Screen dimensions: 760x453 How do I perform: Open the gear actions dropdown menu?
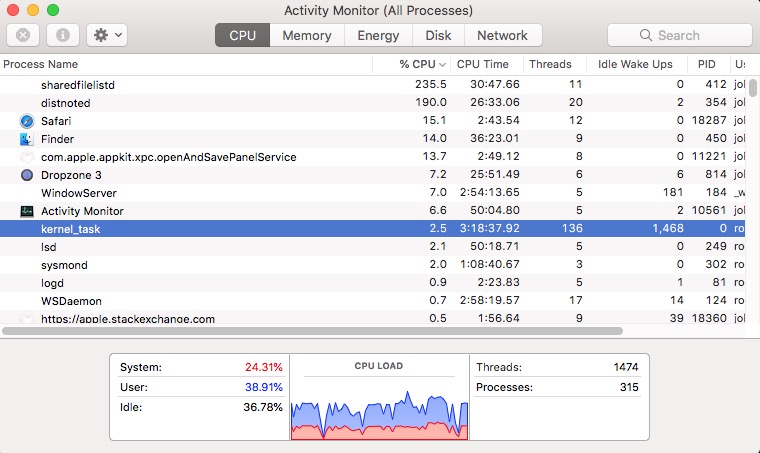pyautogui.click(x=107, y=35)
